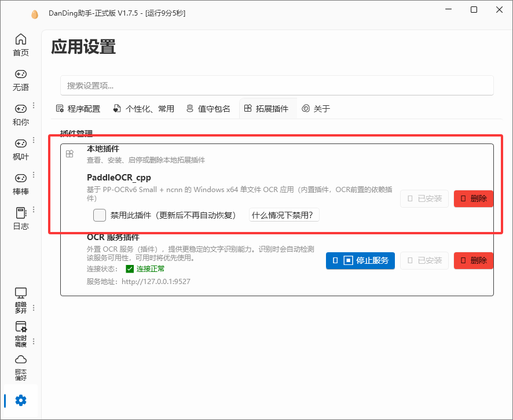Screen dimensions: 513x420
Task: Delete the PaddleOCR_cpp plugin
Action: (474, 198)
